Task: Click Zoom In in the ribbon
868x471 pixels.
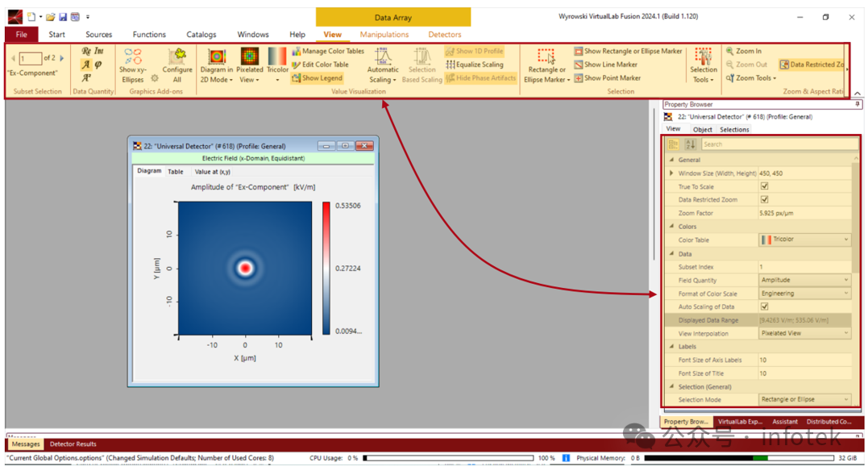Action: pos(744,51)
